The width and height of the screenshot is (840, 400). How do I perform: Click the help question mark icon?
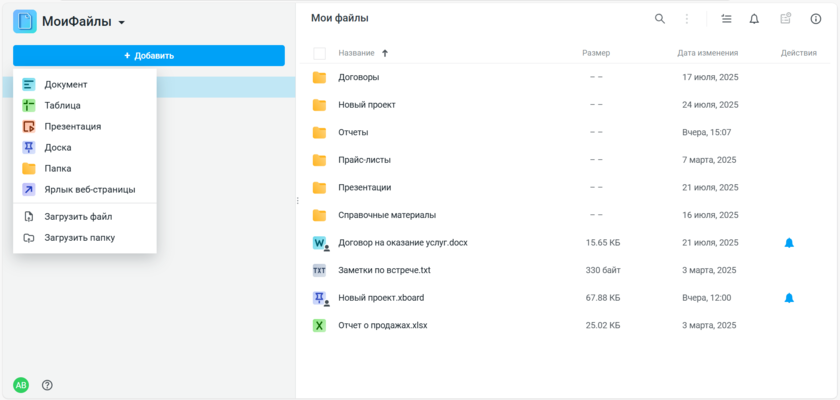pos(47,385)
